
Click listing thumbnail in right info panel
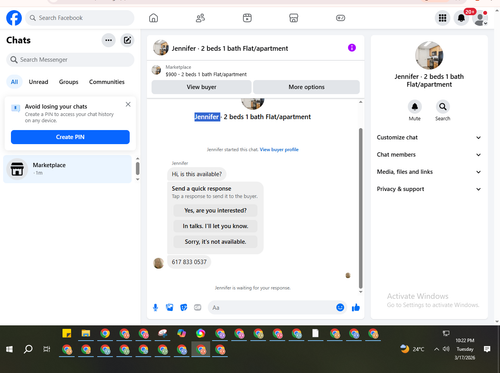(429, 55)
